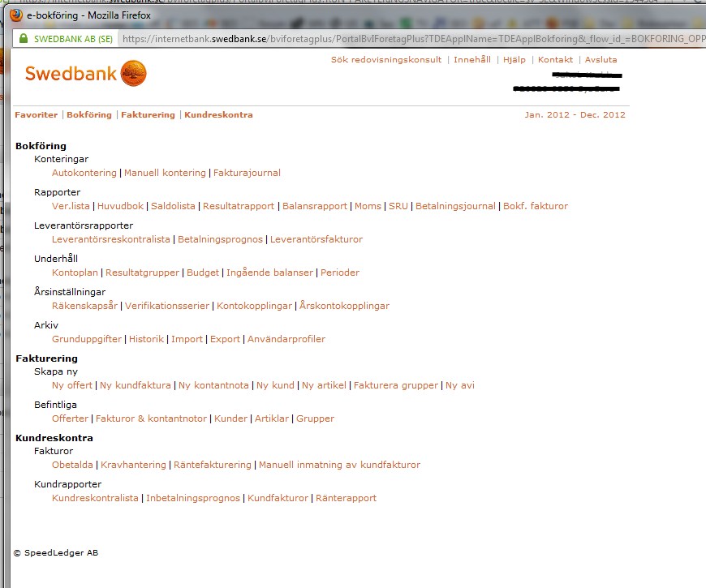
Task: Click the URL address bar field
Action: click(x=412, y=39)
